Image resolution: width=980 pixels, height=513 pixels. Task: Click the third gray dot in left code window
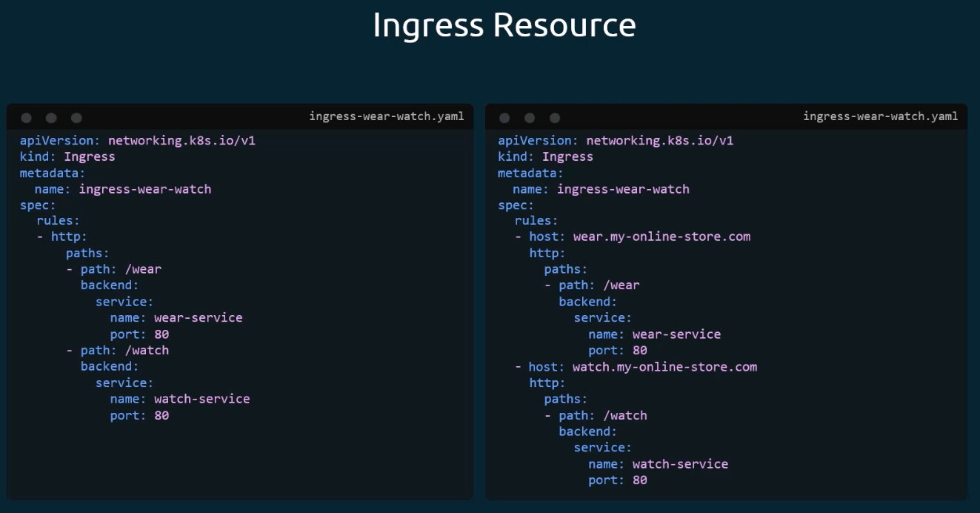pos(76,118)
